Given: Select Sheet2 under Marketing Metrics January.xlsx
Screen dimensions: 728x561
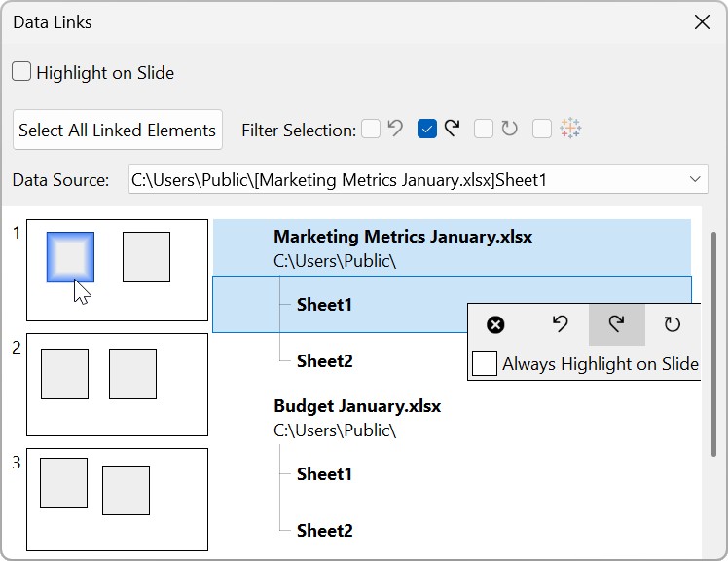Looking at the screenshot, I should tap(324, 361).
